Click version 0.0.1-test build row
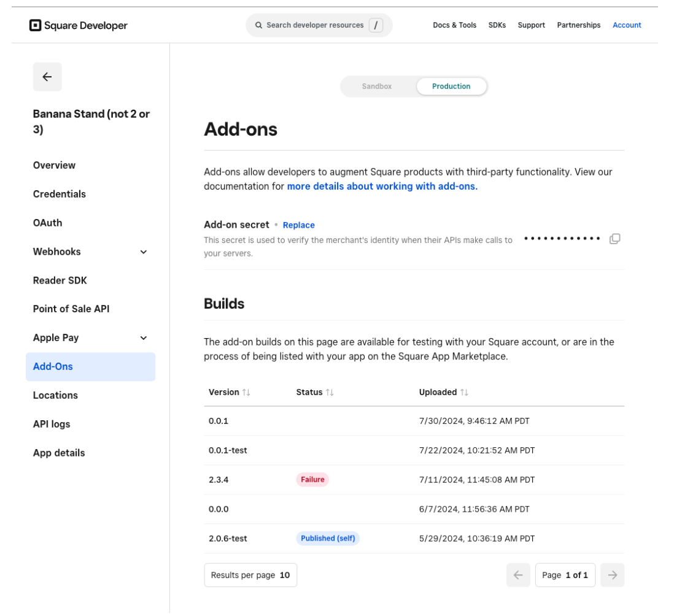Image resolution: width=674 pixels, height=616 pixels. coord(414,450)
